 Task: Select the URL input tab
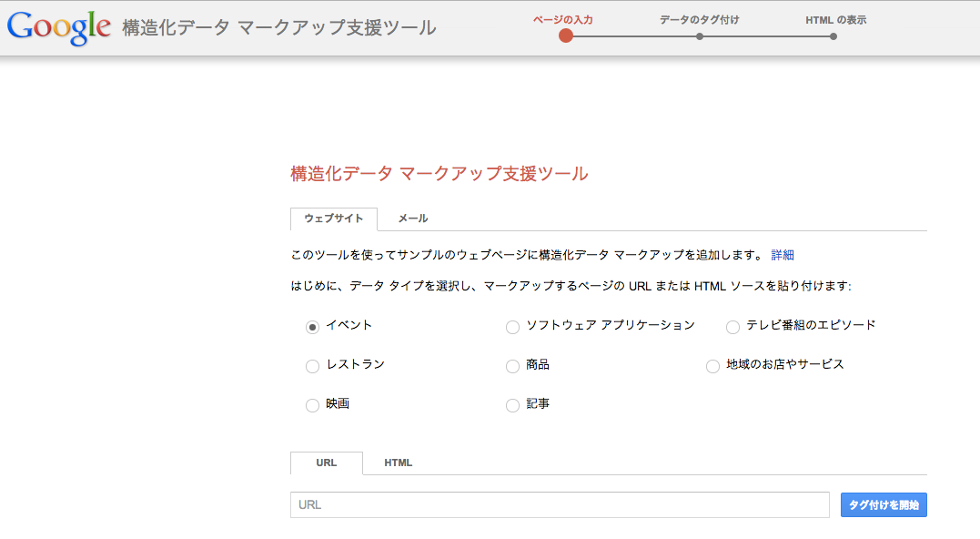pyautogui.click(x=327, y=463)
